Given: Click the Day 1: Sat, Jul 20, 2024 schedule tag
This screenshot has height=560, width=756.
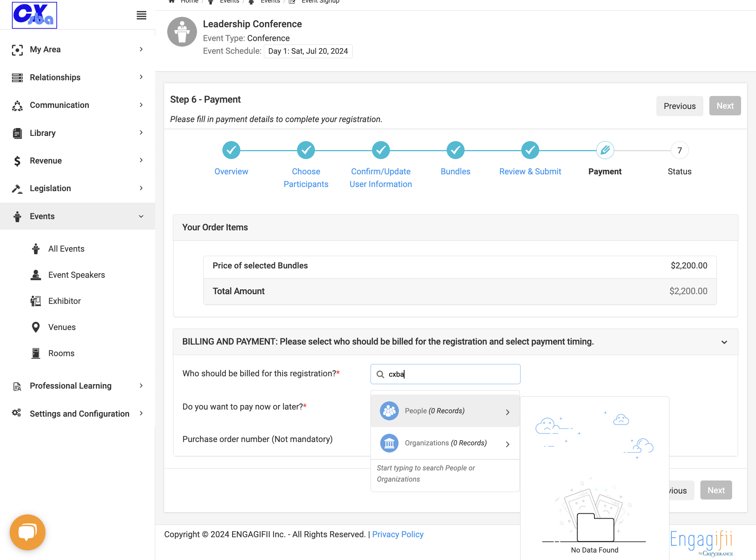Looking at the screenshot, I should click(x=308, y=51).
